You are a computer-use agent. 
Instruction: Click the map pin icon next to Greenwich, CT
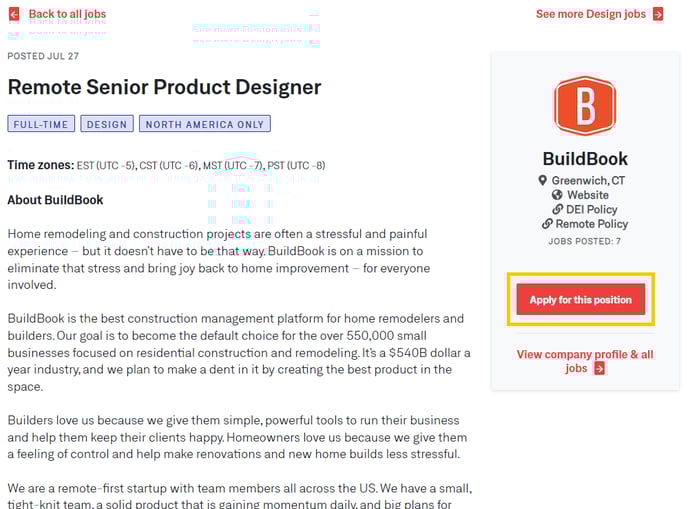542,180
